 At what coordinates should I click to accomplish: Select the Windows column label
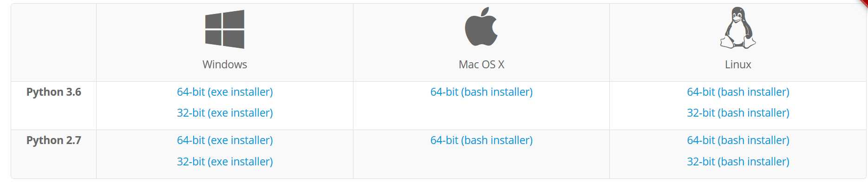(225, 65)
